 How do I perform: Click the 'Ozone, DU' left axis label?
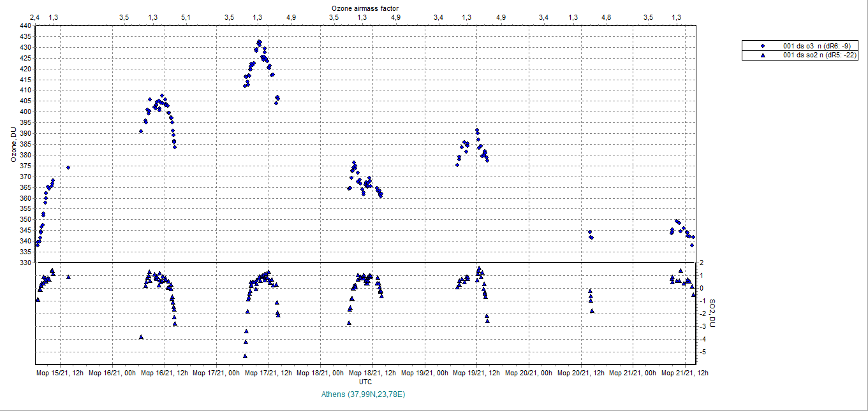(x=13, y=145)
